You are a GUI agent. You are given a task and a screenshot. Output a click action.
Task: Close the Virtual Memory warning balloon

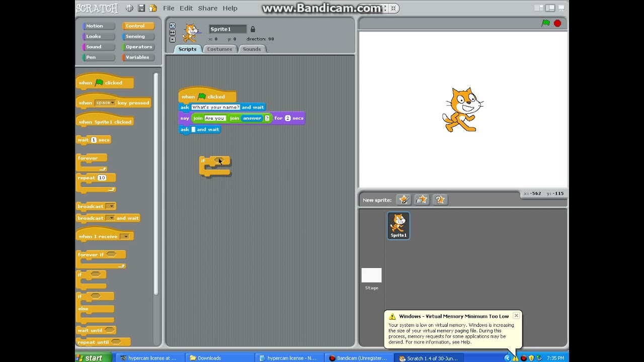tap(516, 316)
